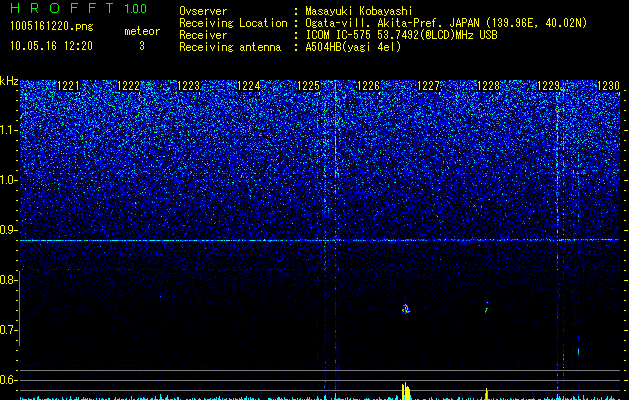Click the 1222 time marker

128,86
